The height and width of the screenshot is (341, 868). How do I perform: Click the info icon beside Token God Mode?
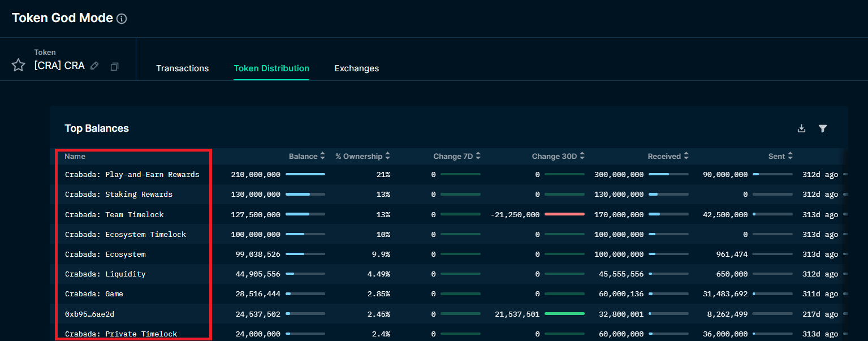[x=122, y=19]
